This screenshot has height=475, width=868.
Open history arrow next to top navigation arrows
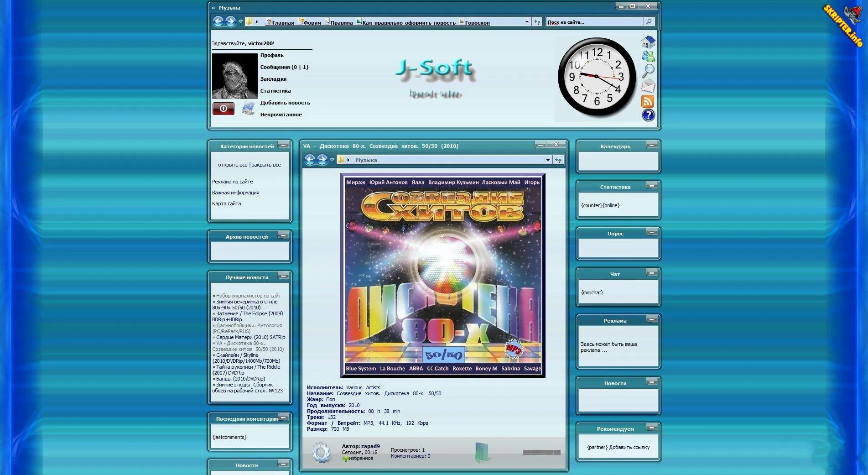[x=240, y=21]
